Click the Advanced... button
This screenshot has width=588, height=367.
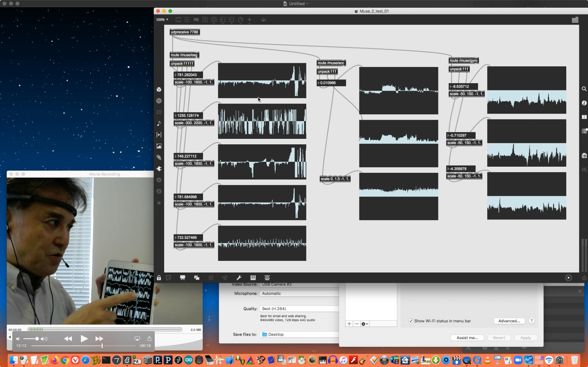tap(509, 321)
